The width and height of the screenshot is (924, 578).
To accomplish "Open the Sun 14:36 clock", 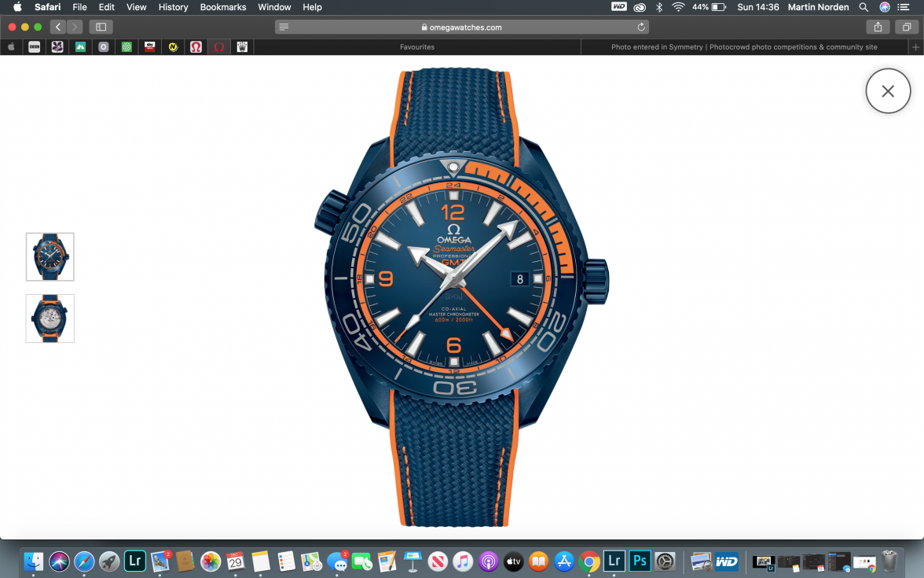I will [757, 7].
